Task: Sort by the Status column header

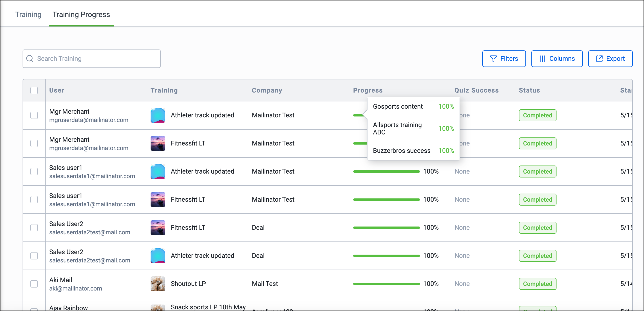Action: [x=529, y=90]
